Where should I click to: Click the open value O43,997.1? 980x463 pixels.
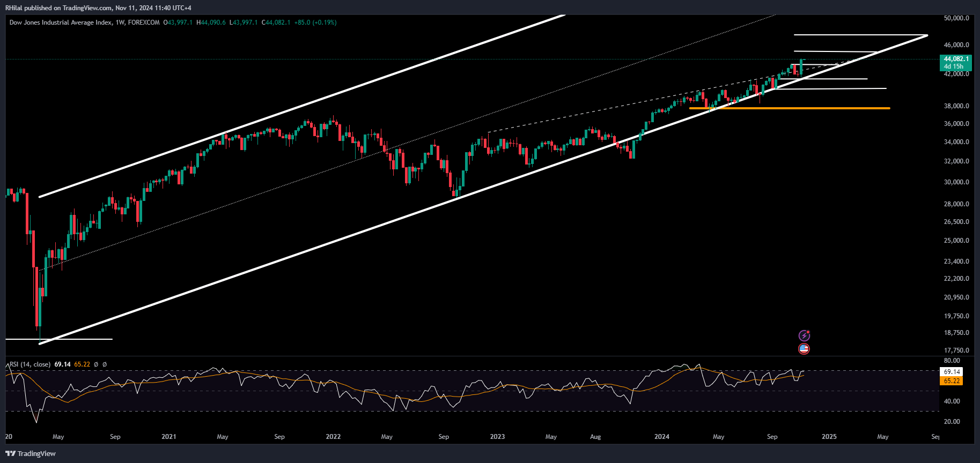[x=178, y=23]
